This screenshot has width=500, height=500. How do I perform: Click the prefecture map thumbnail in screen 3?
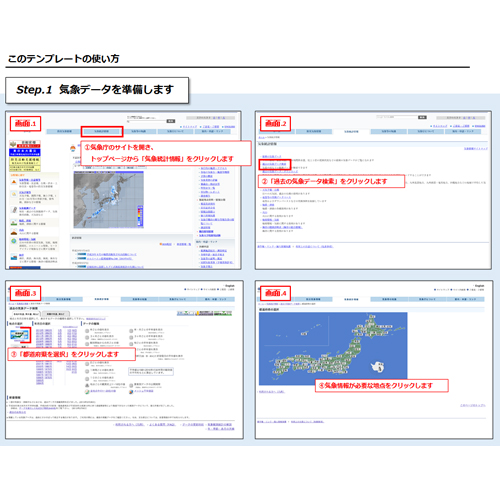19,335
